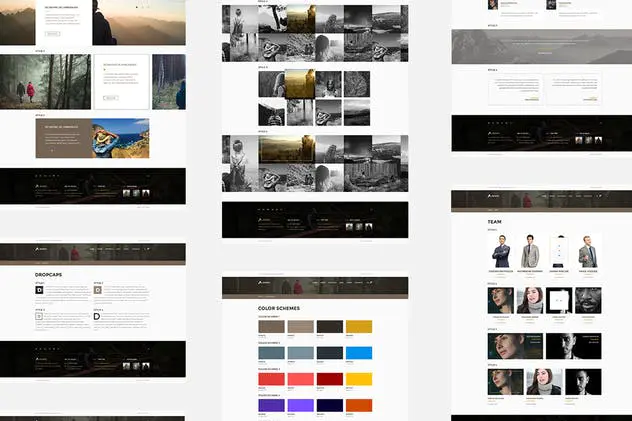The height and width of the screenshot is (421, 632).
Task: Open the woman in scarf team photo, second row
Action: pyautogui.click(x=530, y=301)
